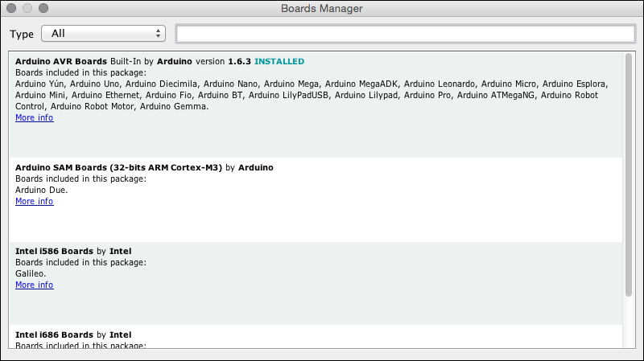The width and height of the screenshot is (644, 361).
Task: Click the Type label beside dropdown
Action: point(22,34)
